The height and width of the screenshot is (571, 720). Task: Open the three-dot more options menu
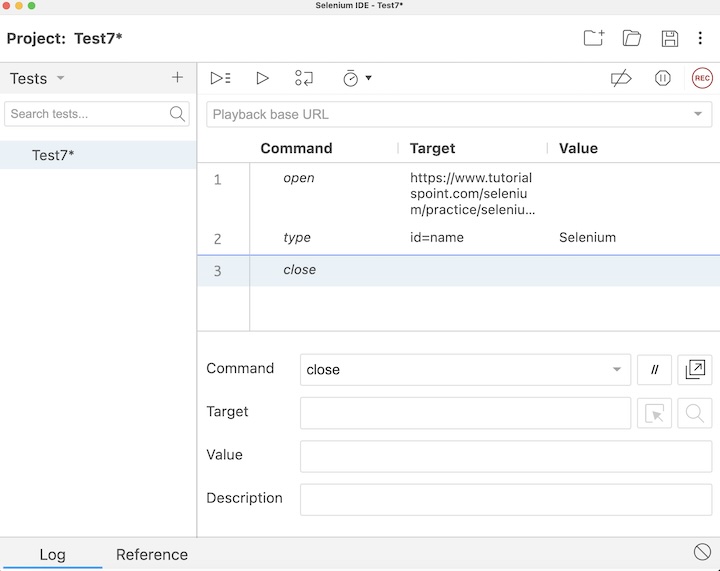click(x=701, y=39)
